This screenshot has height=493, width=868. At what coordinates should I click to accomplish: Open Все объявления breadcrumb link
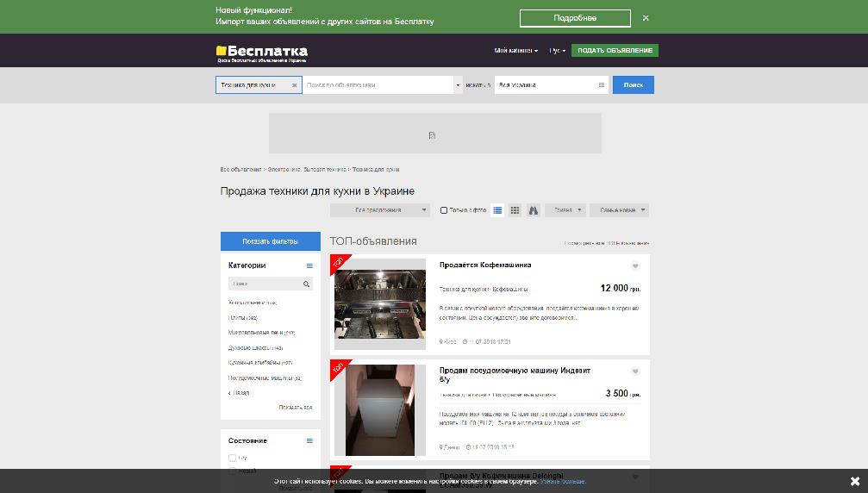(x=240, y=169)
